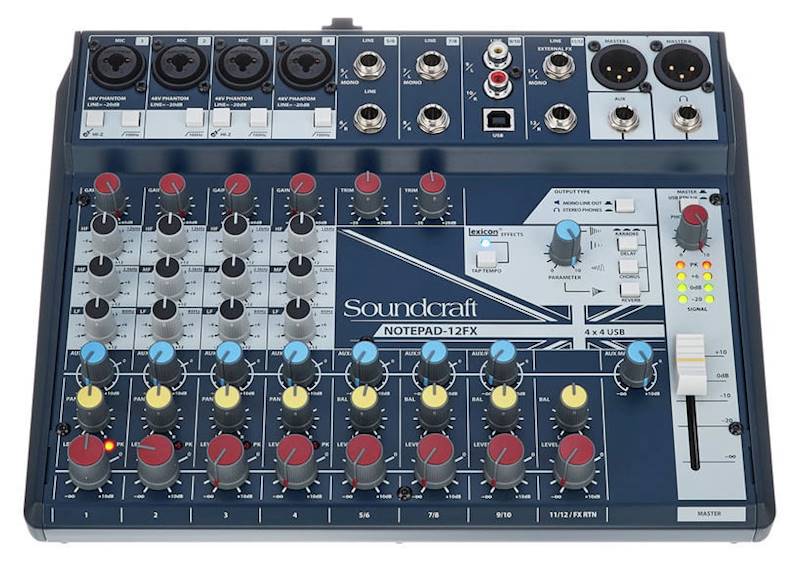Viewport: 800px width, 565px height.
Task: Click the channel 9/10 blue AUX knob
Action: pos(504,363)
